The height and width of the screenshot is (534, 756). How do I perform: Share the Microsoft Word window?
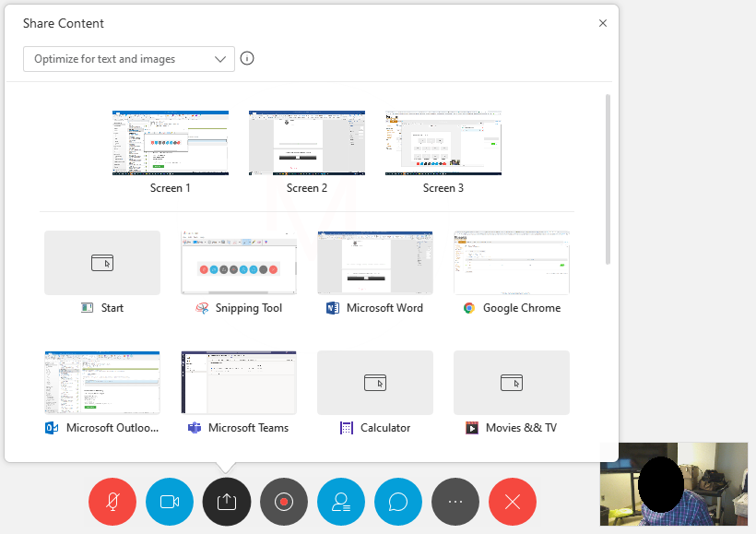click(x=375, y=263)
